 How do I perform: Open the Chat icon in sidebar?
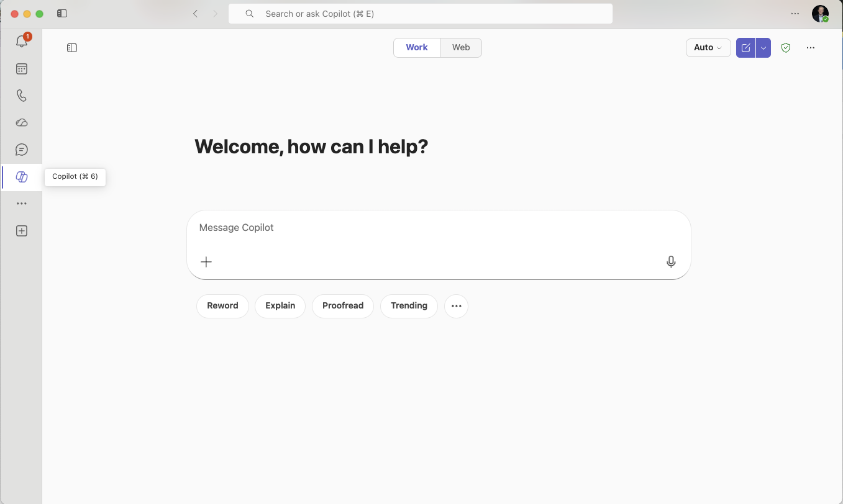click(22, 150)
